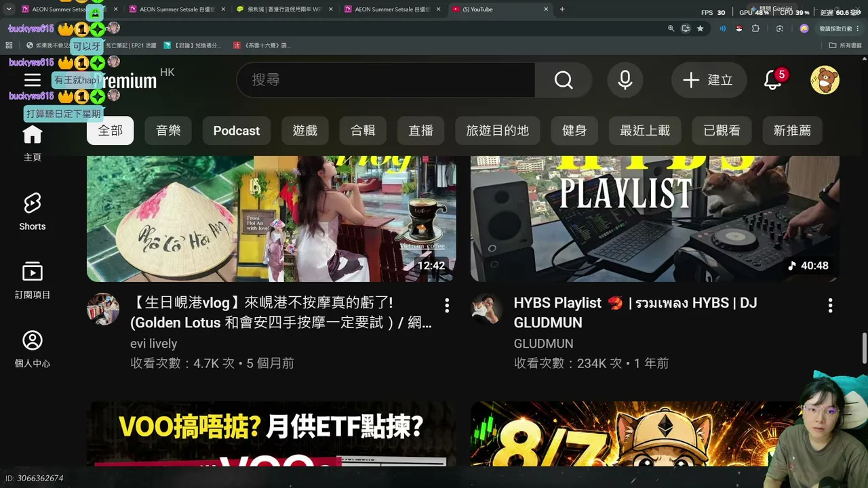Open the Chrome profile avatar
This screenshot has height=488, width=868.
(804, 28)
